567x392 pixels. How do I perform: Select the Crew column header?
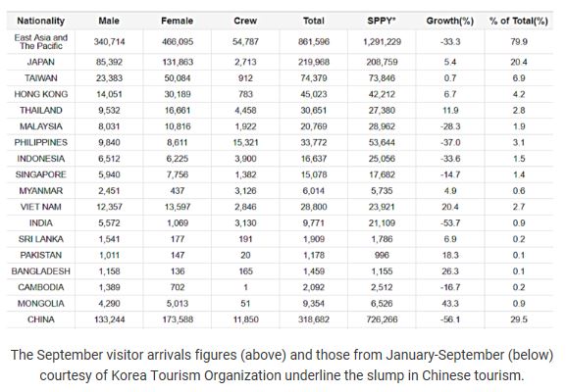pos(245,21)
